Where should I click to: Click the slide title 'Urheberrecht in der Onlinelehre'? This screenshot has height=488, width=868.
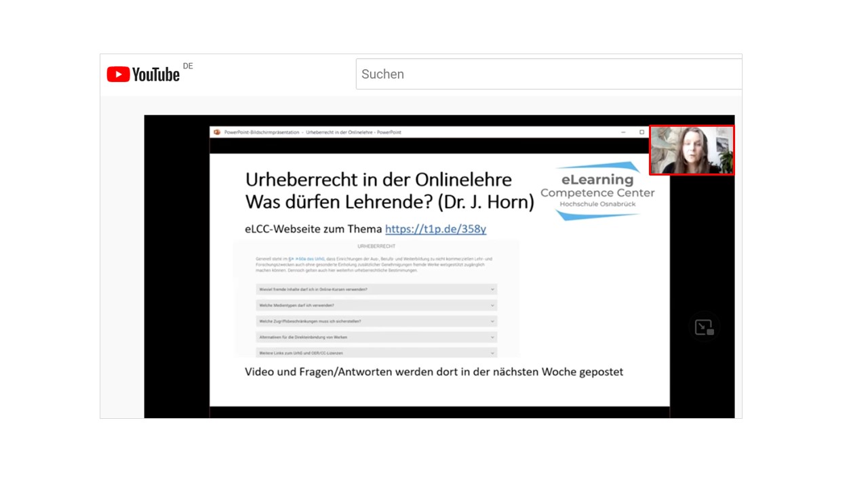pyautogui.click(x=378, y=180)
